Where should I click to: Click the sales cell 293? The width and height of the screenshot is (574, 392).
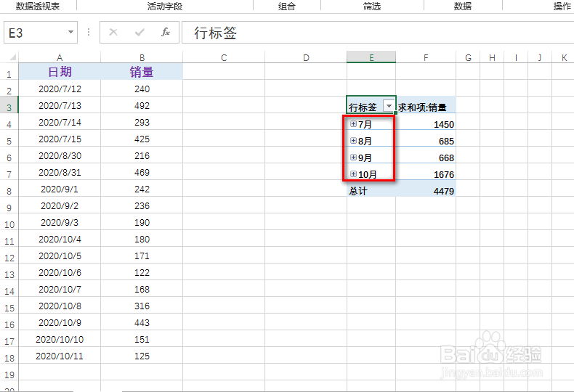[x=142, y=122]
